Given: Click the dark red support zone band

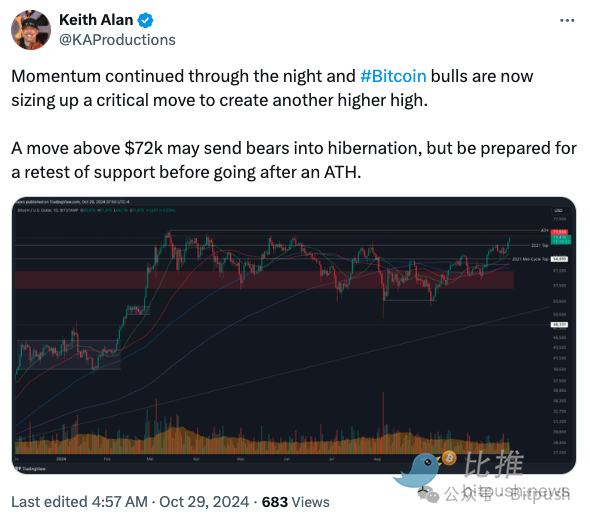Looking at the screenshot, I should click(264, 280).
